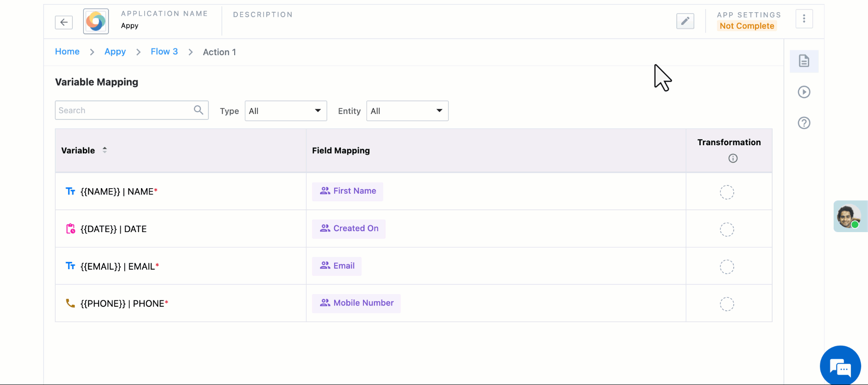Expand the Entity filter dropdown
The height and width of the screenshot is (385, 868).
407,111
